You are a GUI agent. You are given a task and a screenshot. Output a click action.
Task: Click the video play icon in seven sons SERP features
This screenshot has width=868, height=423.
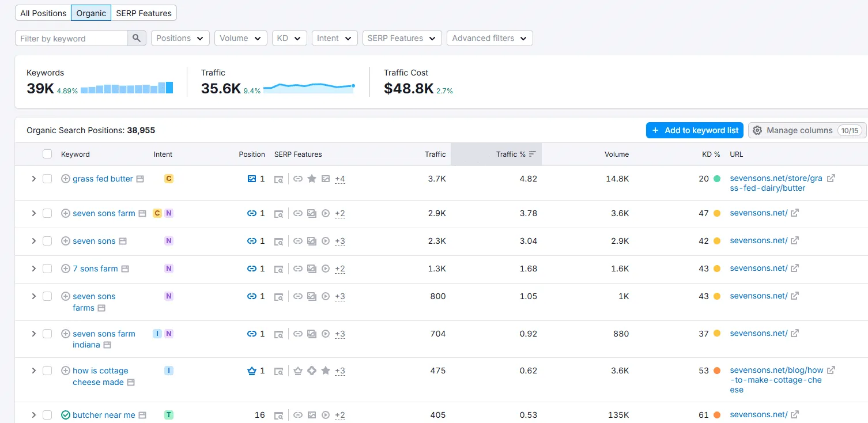click(x=326, y=241)
